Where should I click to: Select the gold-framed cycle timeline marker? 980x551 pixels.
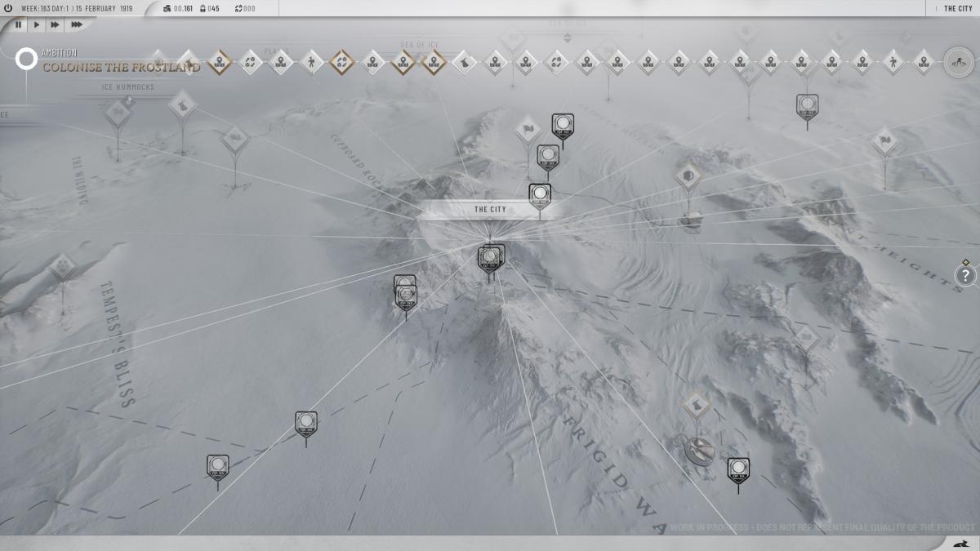point(341,62)
